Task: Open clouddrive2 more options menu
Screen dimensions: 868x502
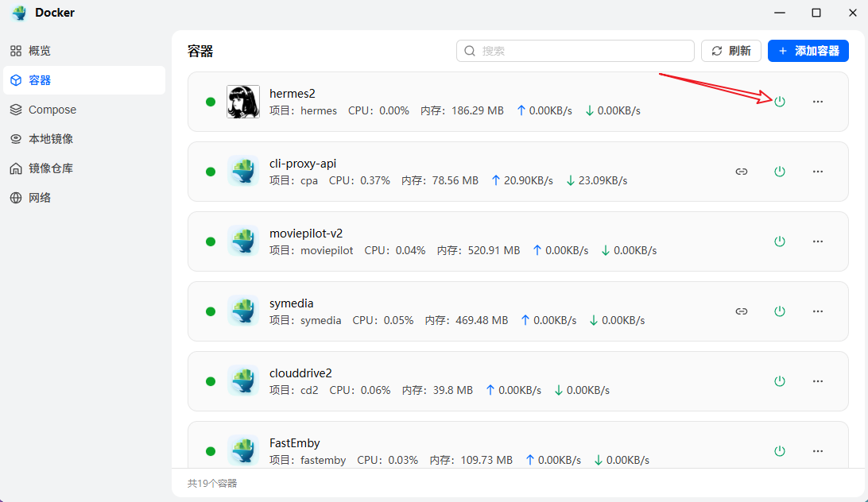Action: tap(818, 381)
